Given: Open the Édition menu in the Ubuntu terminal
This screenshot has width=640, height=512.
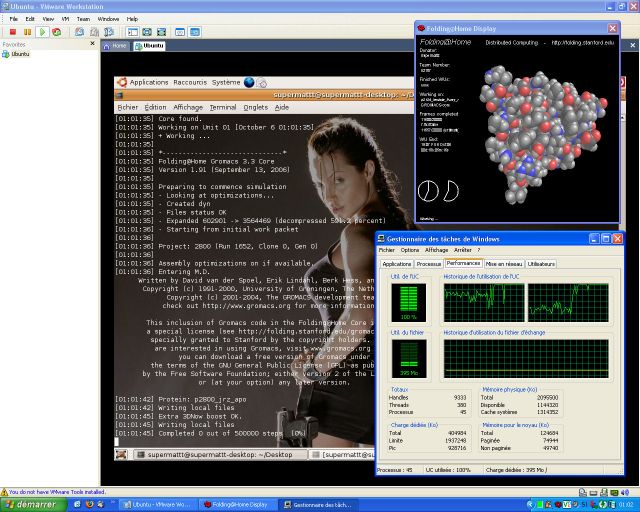Looking at the screenshot, I should (155, 107).
